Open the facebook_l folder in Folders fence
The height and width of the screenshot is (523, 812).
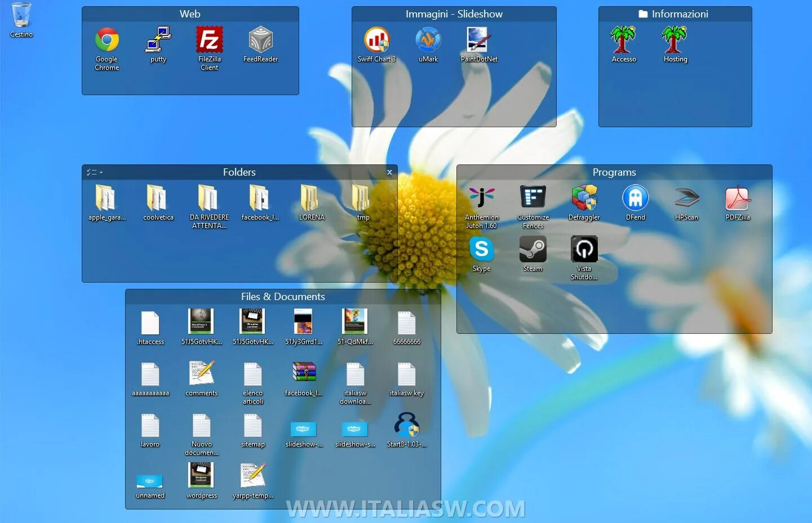[261, 203]
